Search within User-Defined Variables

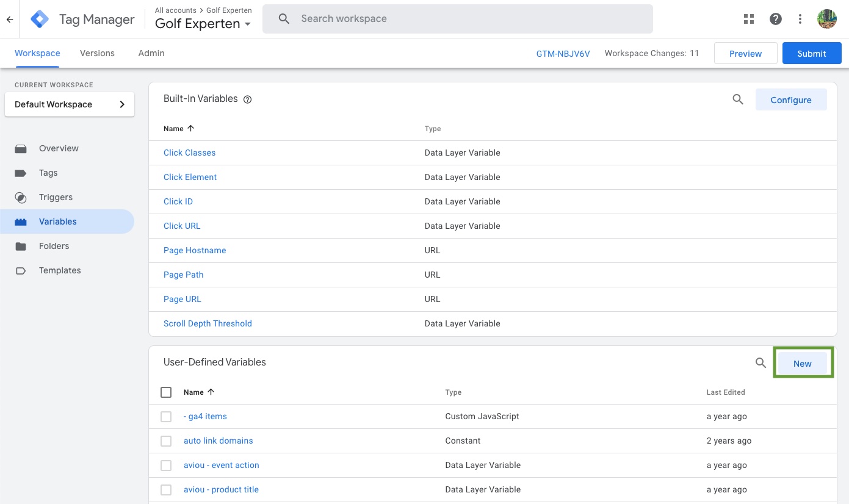click(x=760, y=363)
